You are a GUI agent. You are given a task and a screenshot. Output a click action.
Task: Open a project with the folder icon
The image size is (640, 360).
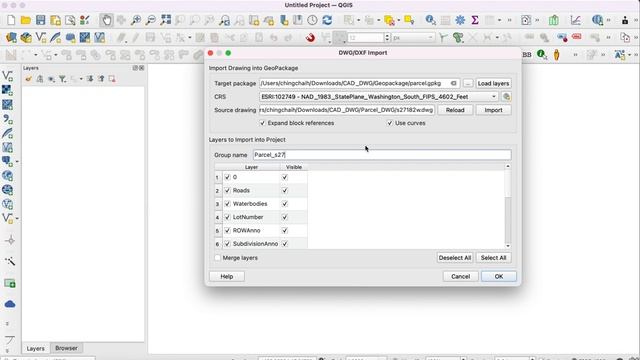(26, 20)
